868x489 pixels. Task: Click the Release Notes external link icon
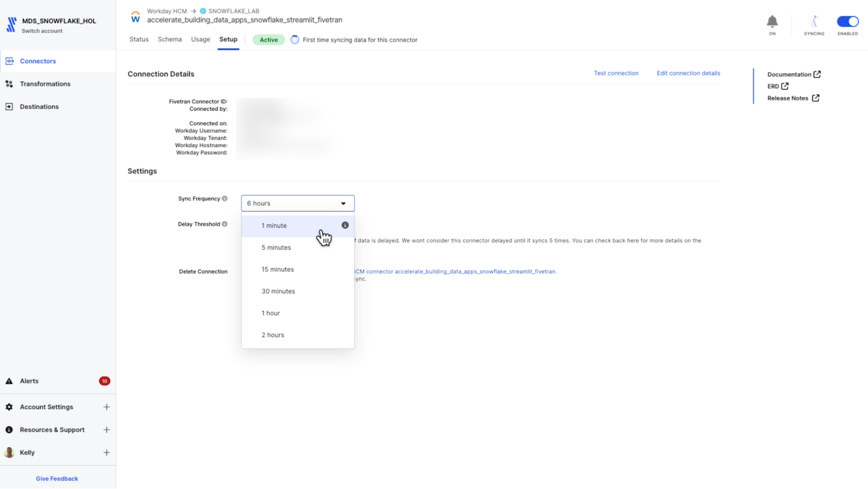point(815,98)
